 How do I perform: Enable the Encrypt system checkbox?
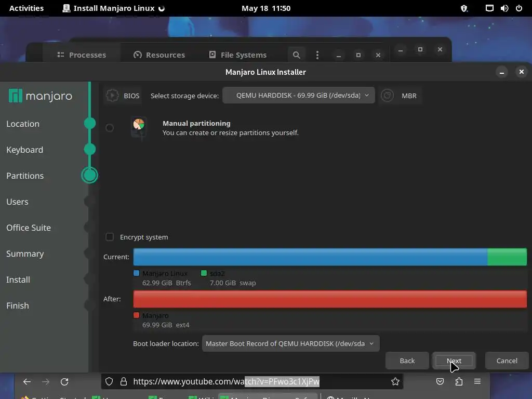[109, 237]
